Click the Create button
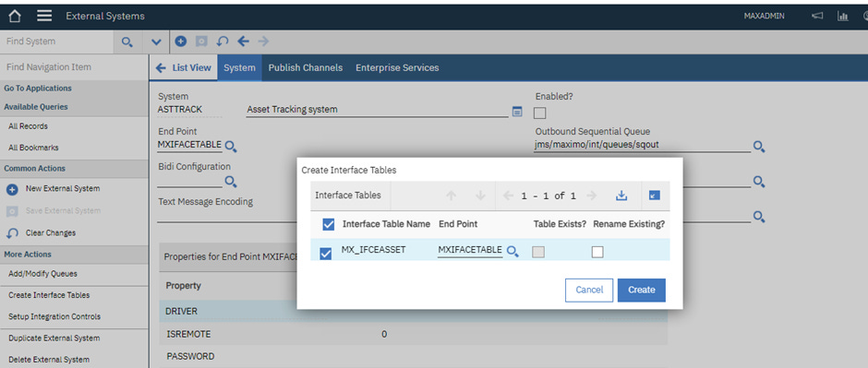 pos(642,291)
